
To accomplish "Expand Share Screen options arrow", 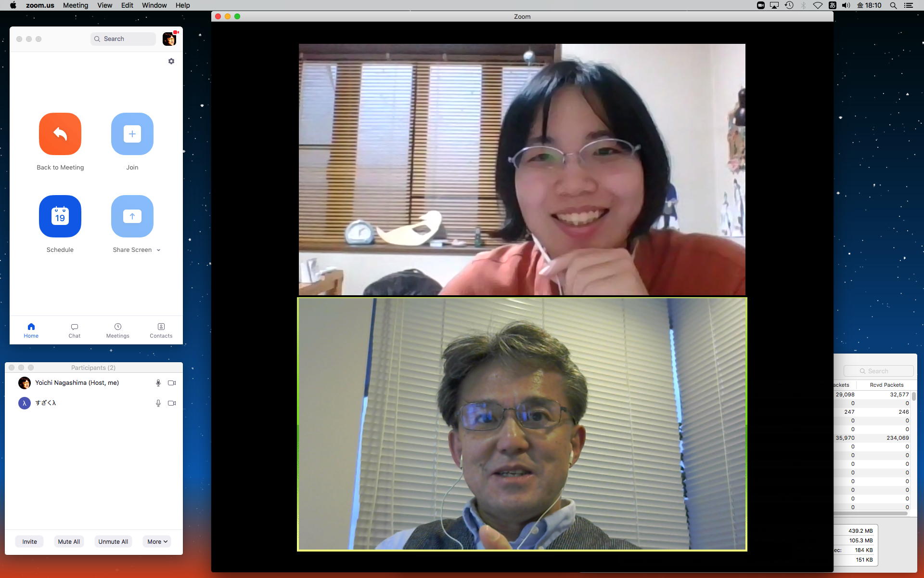I will [158, 250].
